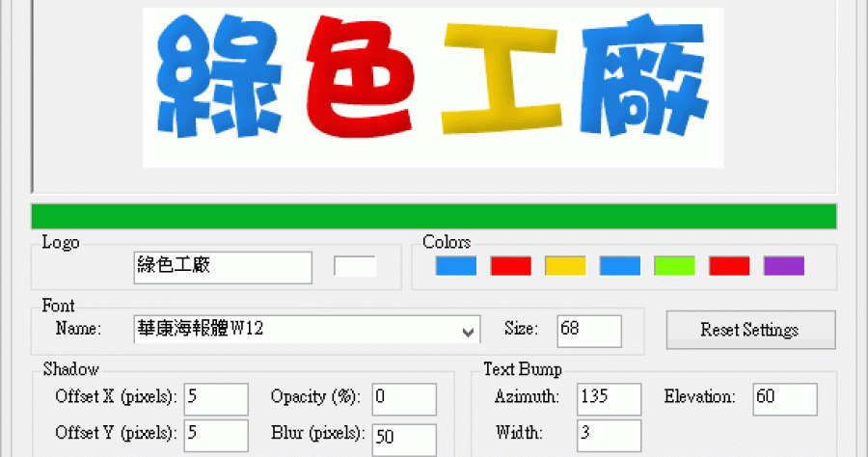This screenshot has height=457, width=868.
Task: Click the font Size field showing 68
Action: click(x=589, y=332)
